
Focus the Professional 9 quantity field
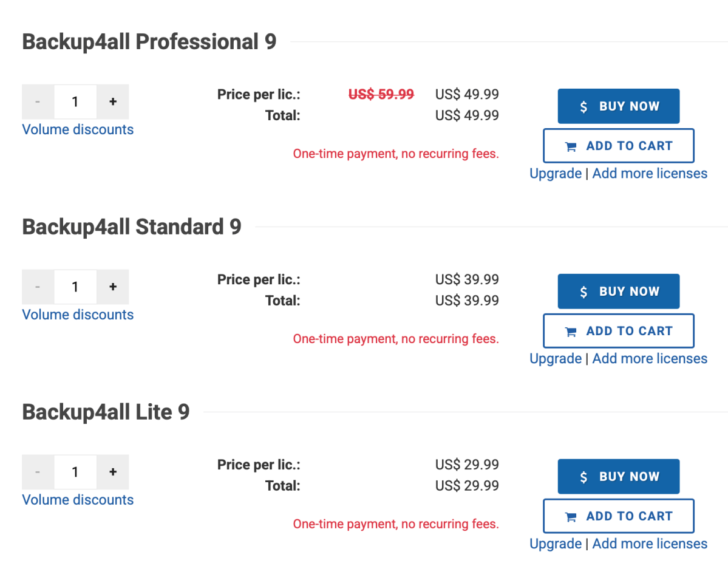pos(75,101)
